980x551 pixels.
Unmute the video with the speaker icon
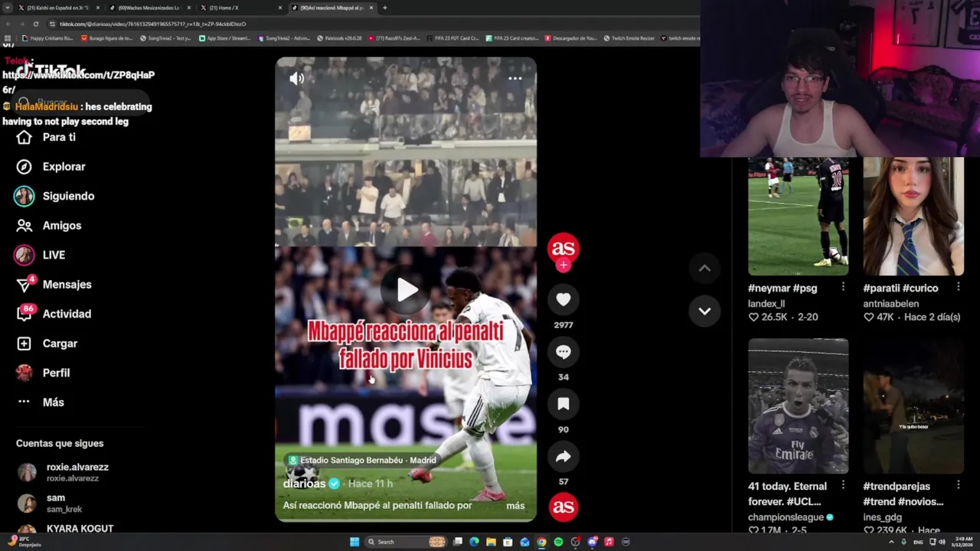297,78
